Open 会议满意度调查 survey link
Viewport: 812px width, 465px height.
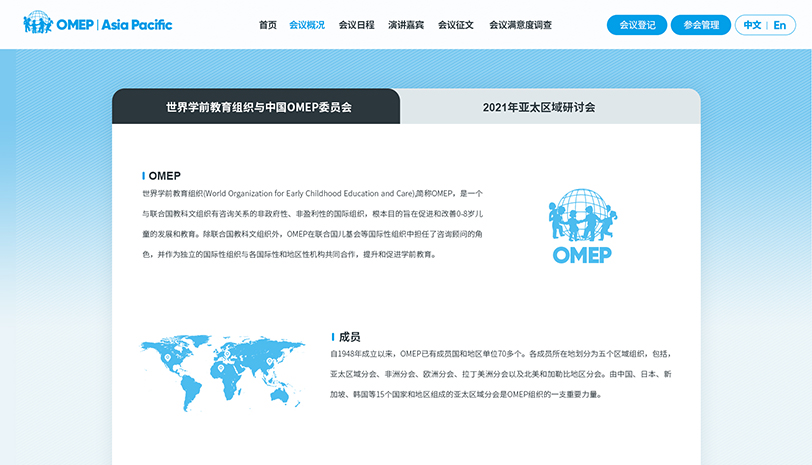520,25
